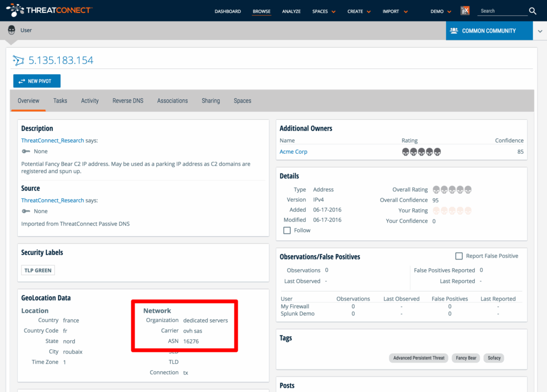547x392 pixels.
Task: Go to the Browse menu item
Action: (262, 12)
